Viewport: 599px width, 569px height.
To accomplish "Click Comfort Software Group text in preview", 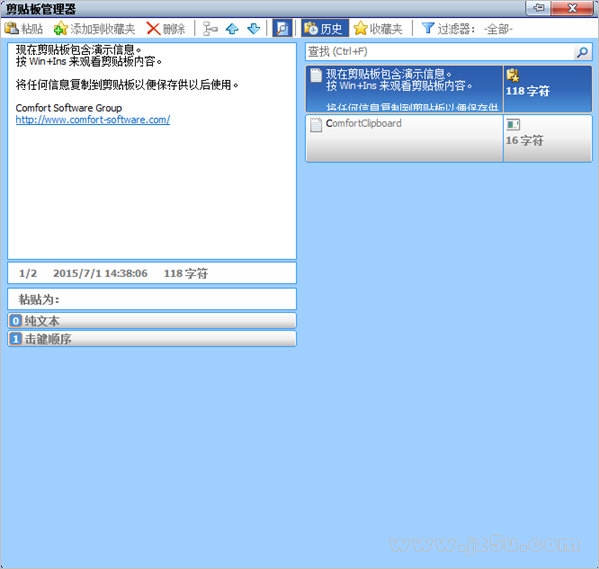I will 69,108.
